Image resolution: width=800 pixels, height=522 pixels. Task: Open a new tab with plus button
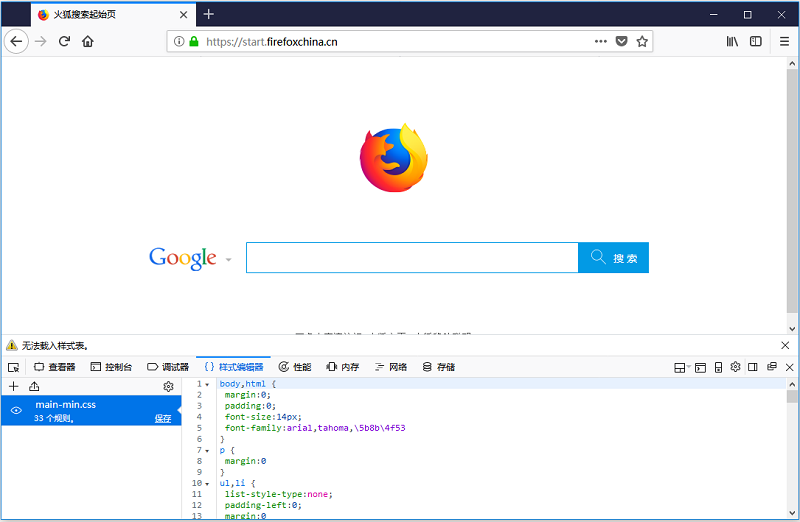coord(208,14)
